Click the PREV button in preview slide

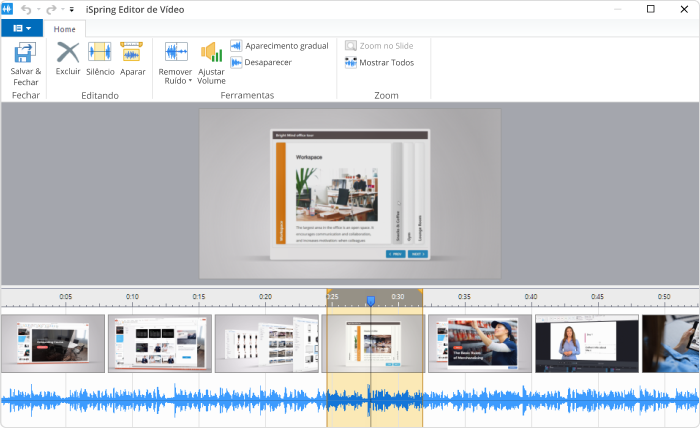tap(396, 254)
